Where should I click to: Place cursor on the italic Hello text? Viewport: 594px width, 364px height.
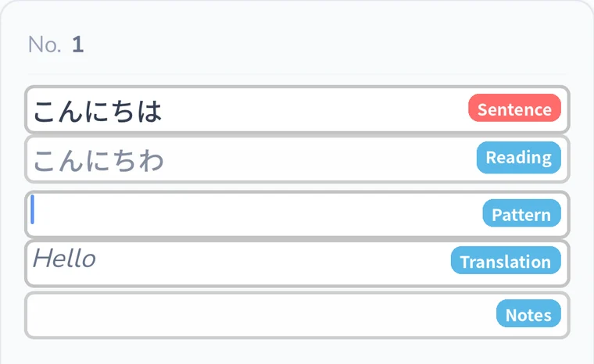pos(64,259)
